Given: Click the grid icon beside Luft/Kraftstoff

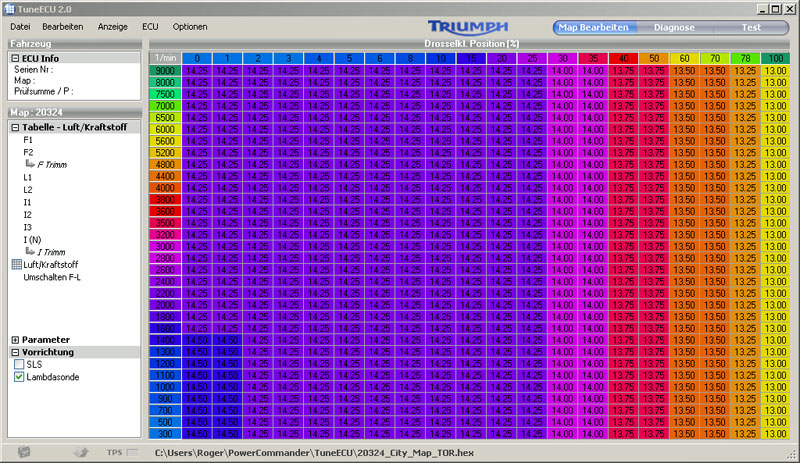Looking at the screenshot, I should click(16, 264).
